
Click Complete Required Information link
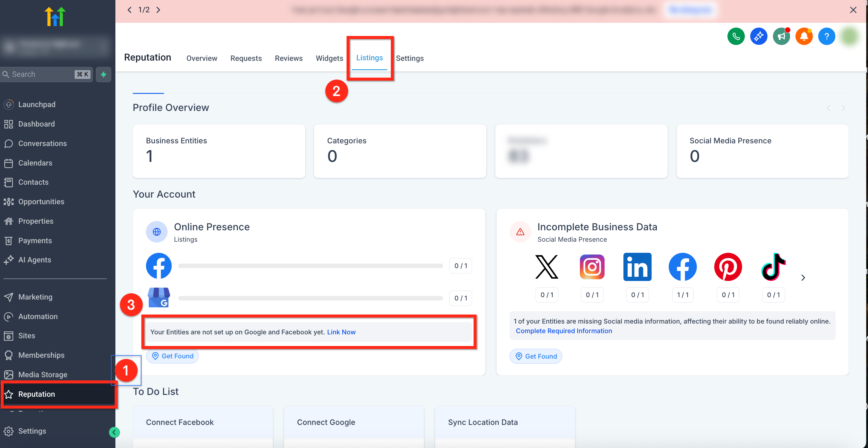563,331
